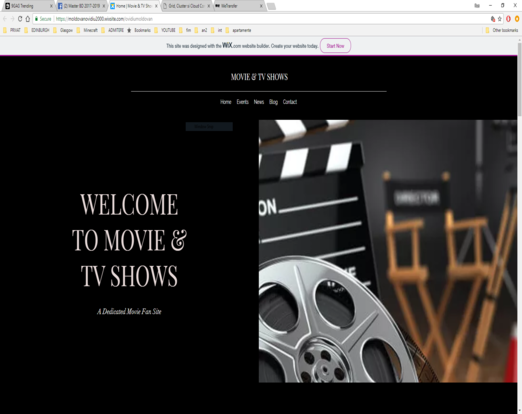Image resolution: width=522 pixels, height=414 pixels.
Task: Click the browser forward arrow
Action: coord(12,19)
